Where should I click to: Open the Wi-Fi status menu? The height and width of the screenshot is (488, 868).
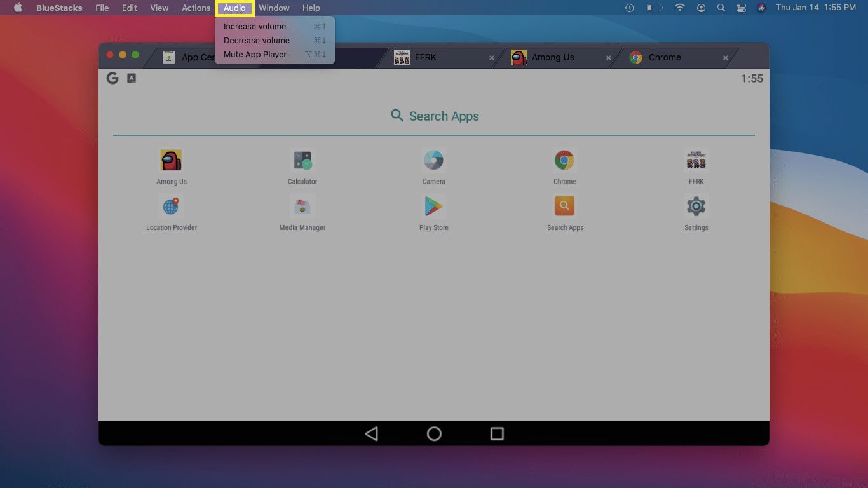click(x=680, y=8)
